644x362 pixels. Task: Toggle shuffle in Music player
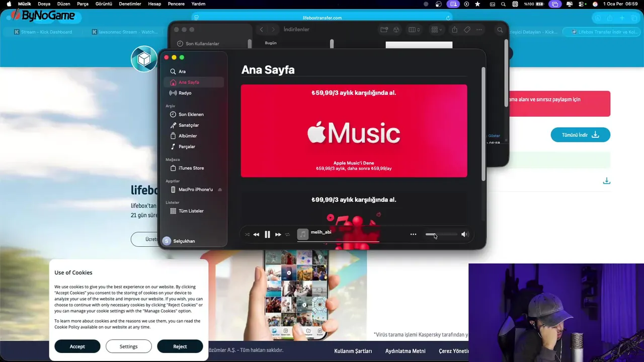coord(247,234)
